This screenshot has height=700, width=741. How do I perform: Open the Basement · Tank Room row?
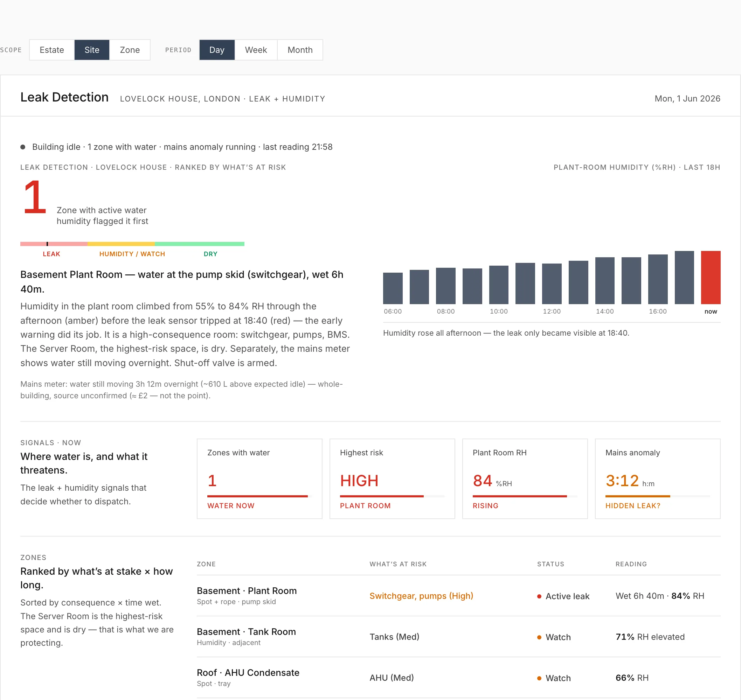point(458,637)
